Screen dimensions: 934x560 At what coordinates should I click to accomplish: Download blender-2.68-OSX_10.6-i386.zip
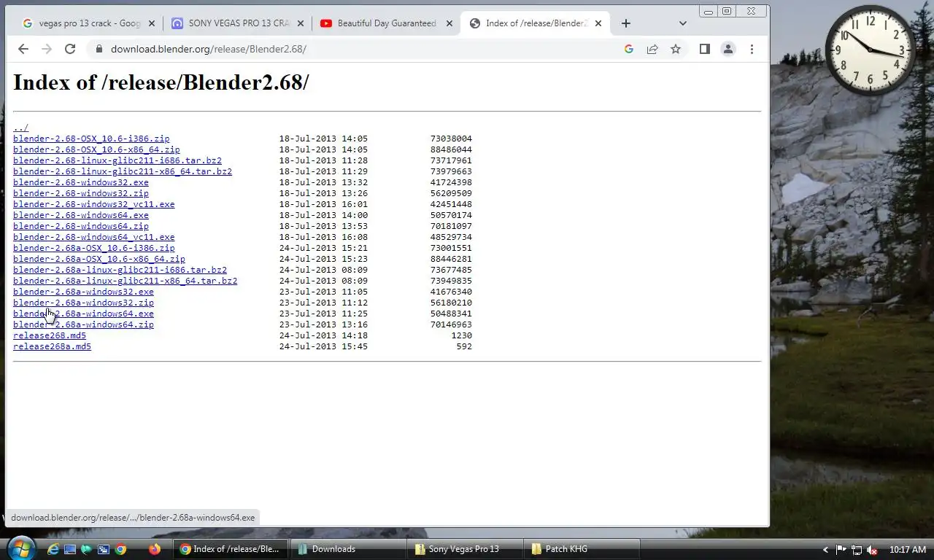point(91,139)
